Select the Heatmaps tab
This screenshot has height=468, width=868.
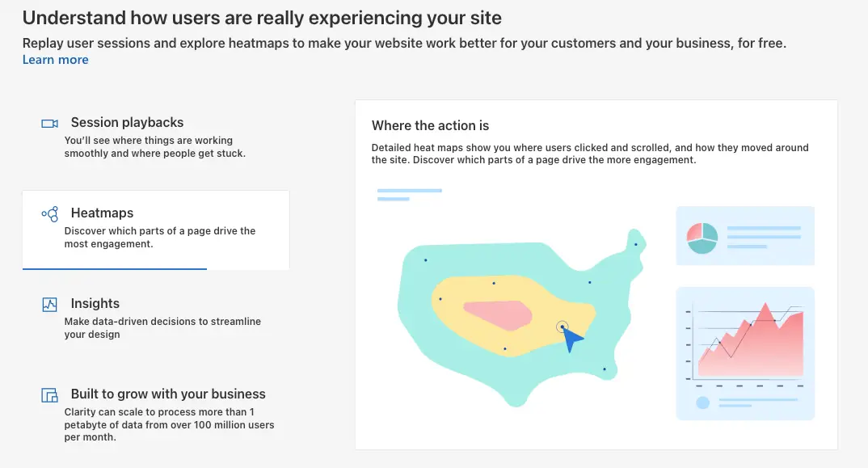click(155, 230)
